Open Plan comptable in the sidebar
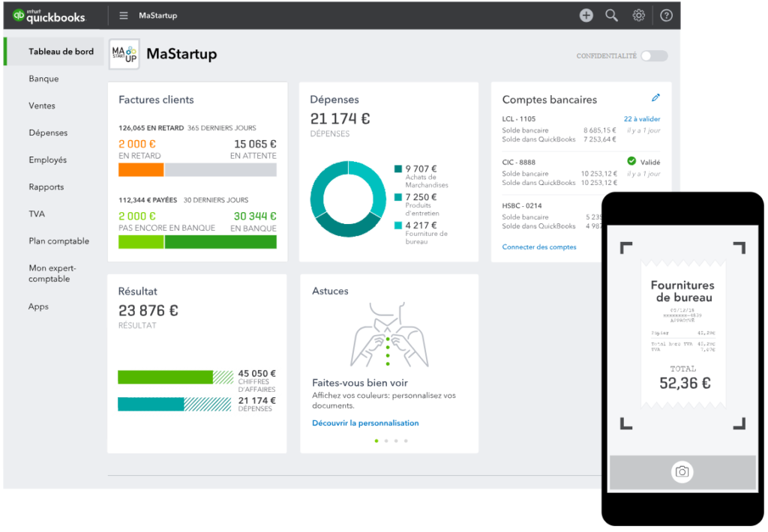This screenshot has width=768, height=532. [58, 241]
